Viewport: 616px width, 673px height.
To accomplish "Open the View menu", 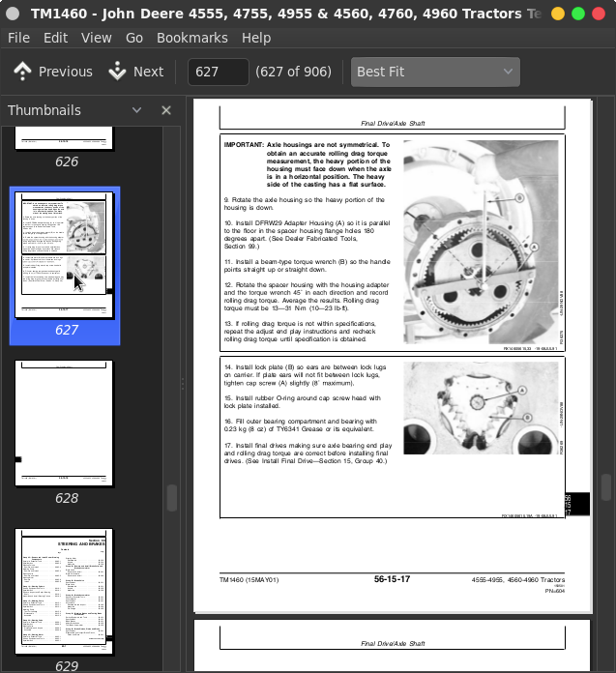I will tap(97, 38).
